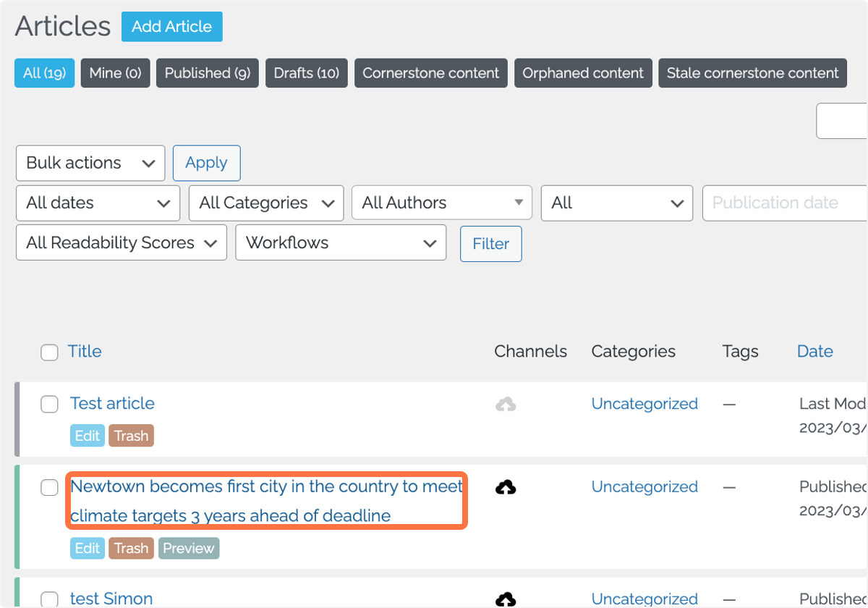Image resolution: width=868 pixels, height=608 pixels.
Task: Click the Channels column header
Action: (x=530, y=351)
